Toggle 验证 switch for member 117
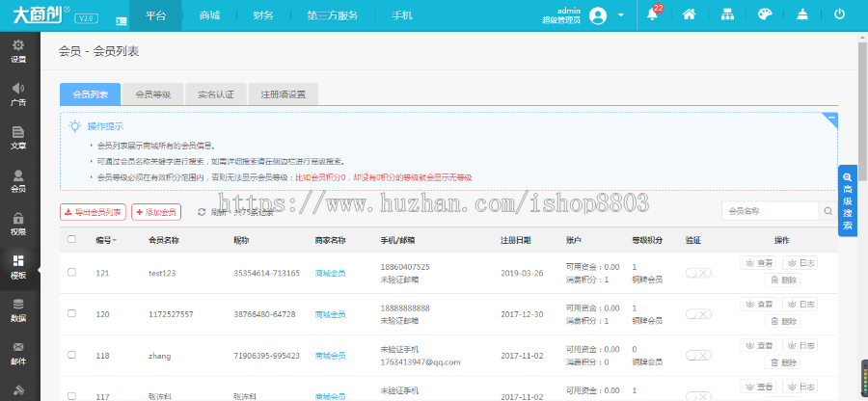This screenshot has height=401, width=868. click(698, 396)
